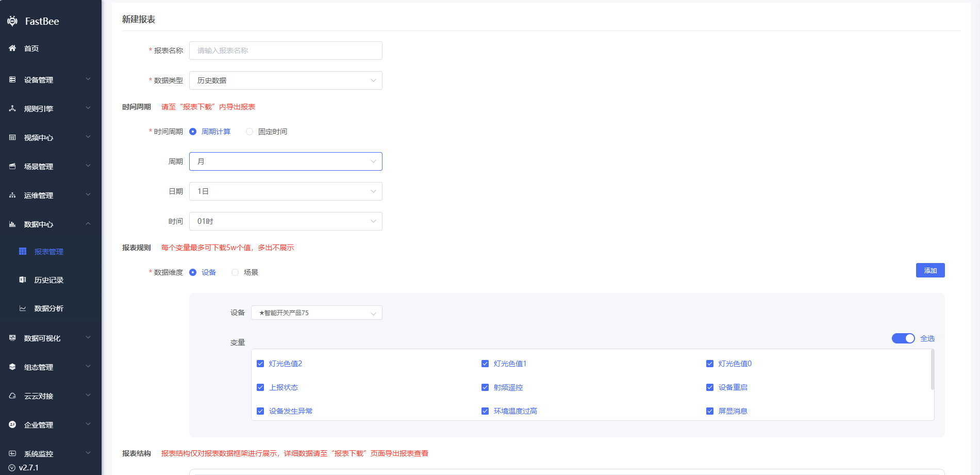Click the home icon beside 首页
This screenshot has width=980, height=475.
[12, 48]
